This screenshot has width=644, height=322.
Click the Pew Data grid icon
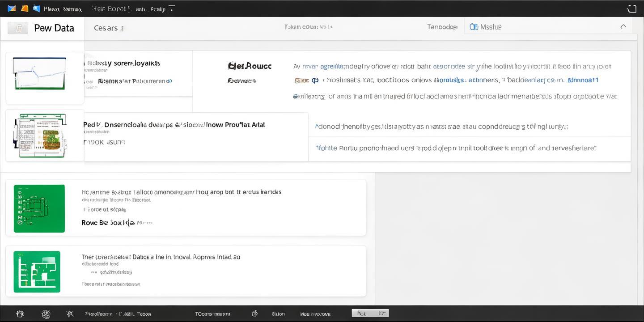pos(18,28)
